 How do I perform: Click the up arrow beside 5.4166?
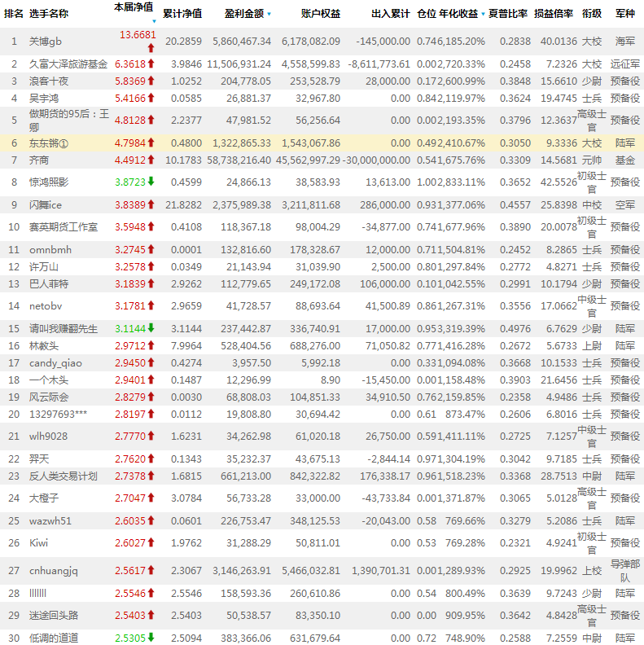151,98
